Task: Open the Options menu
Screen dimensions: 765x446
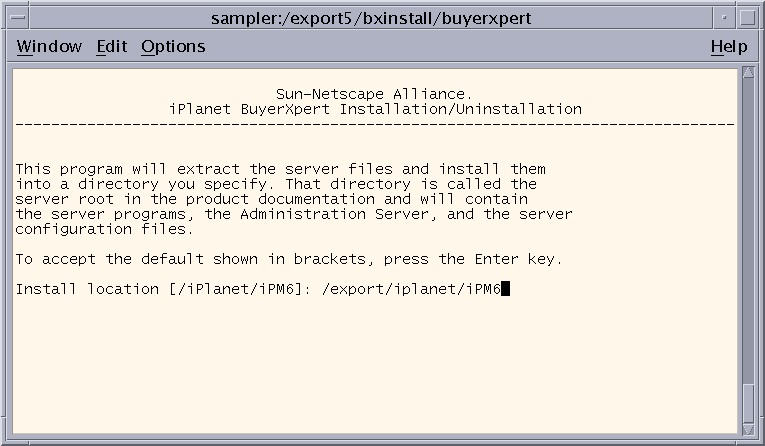Action: (x=173, y=46)
